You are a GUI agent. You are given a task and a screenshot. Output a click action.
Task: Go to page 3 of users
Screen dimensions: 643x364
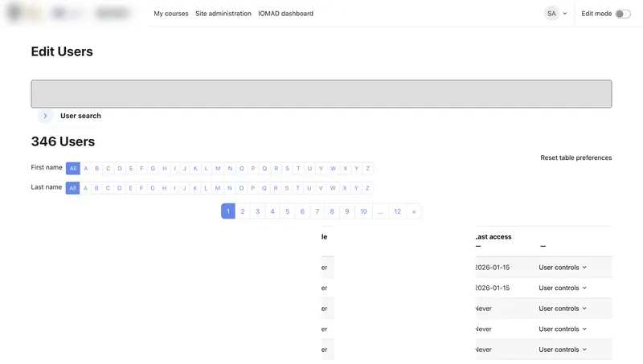(x=257, y=211)
